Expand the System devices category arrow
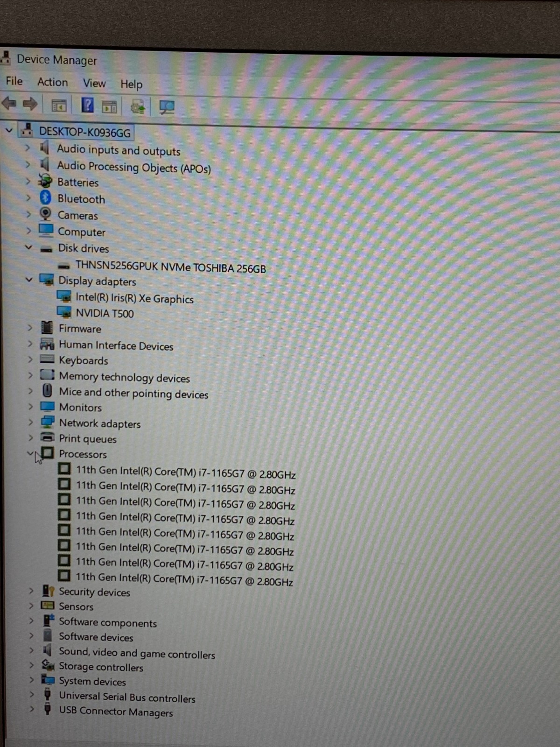 tap(31, 680)
